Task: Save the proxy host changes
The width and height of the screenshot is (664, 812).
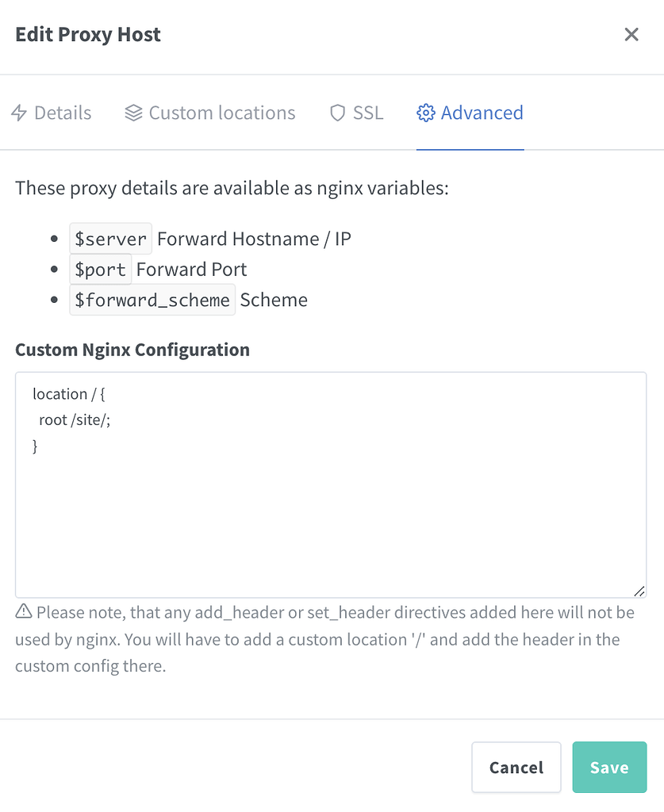Action: click(x=609, y=768)
